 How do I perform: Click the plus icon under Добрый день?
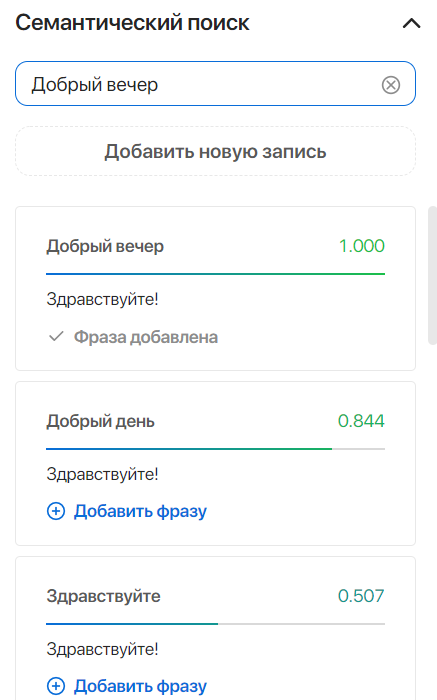tap(56, 511)
